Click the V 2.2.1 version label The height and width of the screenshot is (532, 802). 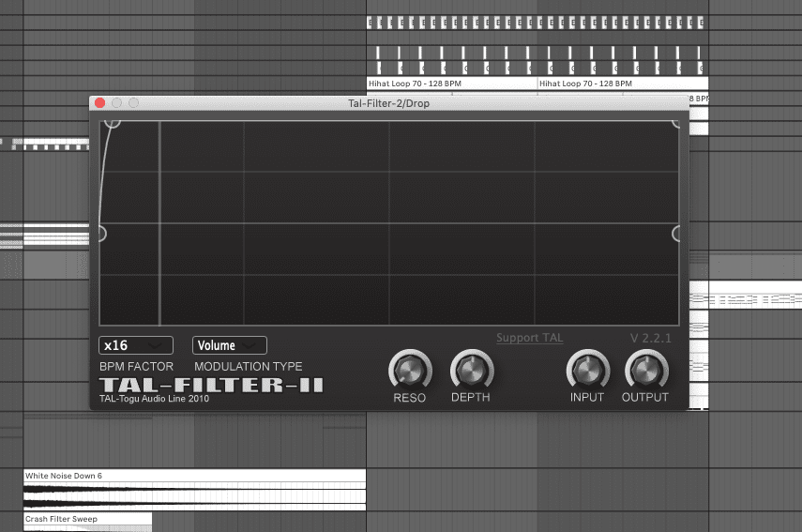click(650, 338)
